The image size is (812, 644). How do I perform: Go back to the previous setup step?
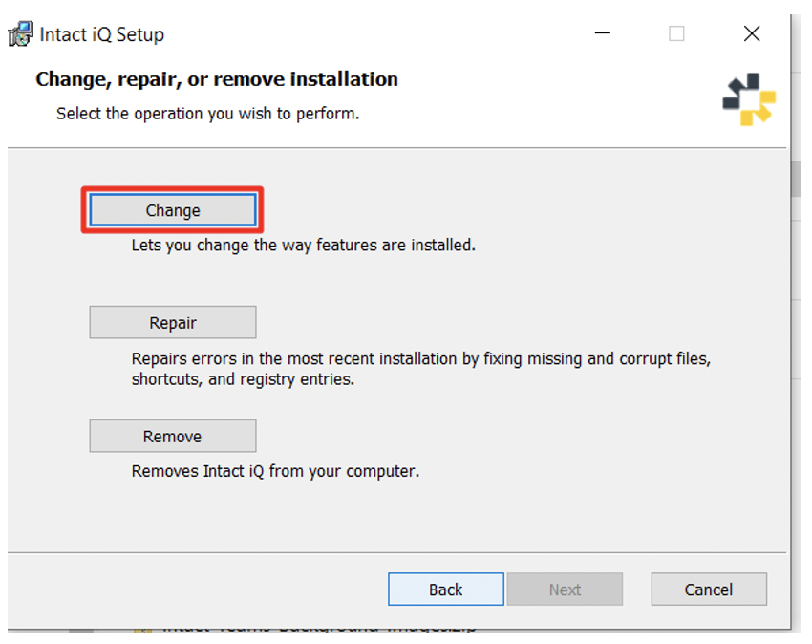pos(445,589)
